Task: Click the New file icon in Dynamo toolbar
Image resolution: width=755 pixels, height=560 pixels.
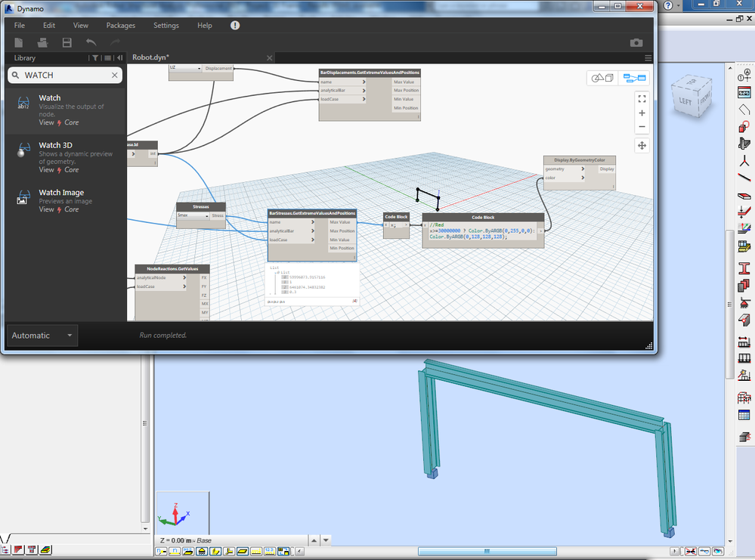Action: coord(18,43)
